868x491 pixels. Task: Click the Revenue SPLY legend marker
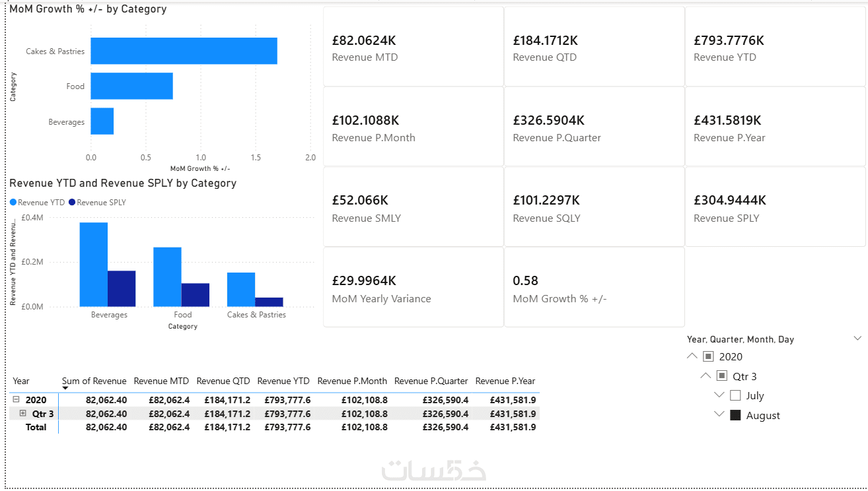tap(72, 203)
